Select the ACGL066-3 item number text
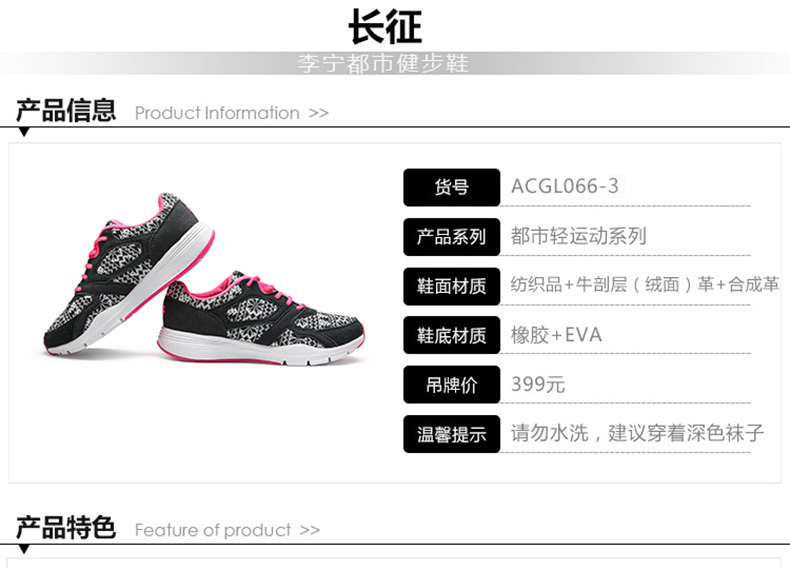Screen dimensions: 790x568 564,186
